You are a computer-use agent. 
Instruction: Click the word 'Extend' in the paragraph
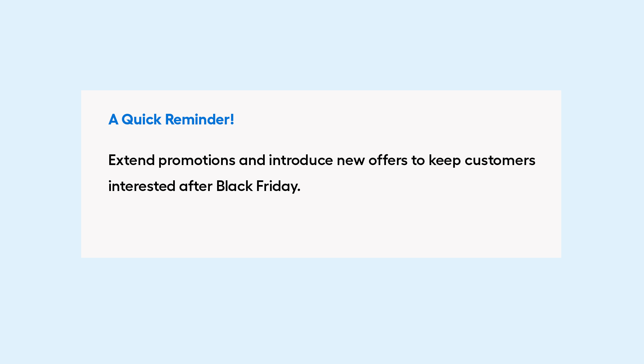[132, 160]
